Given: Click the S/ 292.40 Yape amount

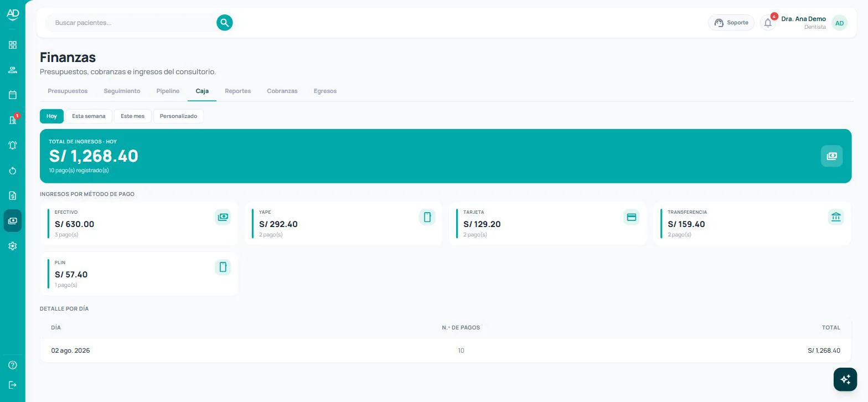Looking at the screenshot, I should (x=278, y=224).
